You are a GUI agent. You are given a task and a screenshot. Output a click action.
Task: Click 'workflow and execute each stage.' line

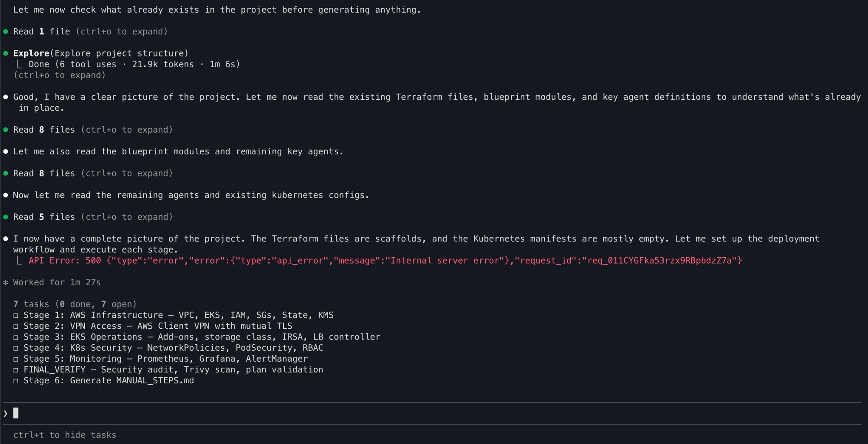click(x=95, y=250)
